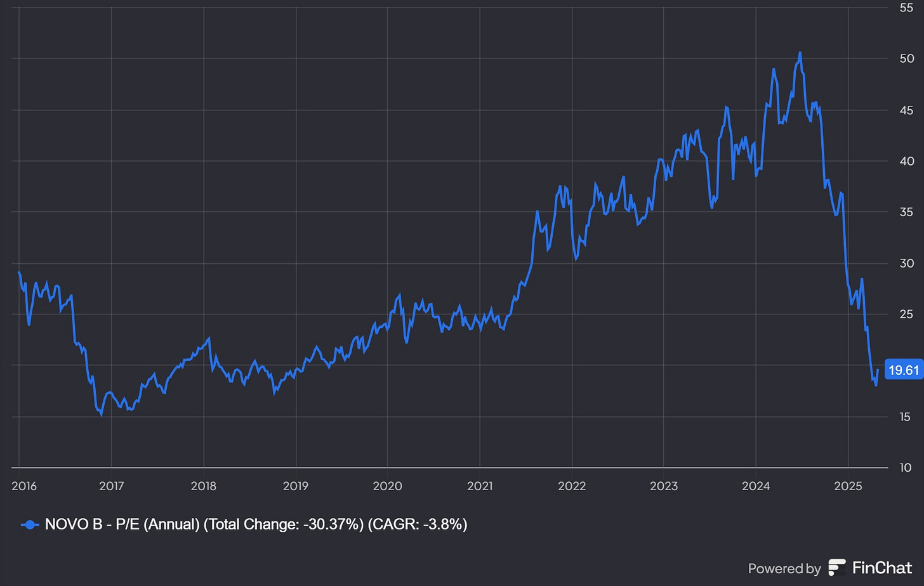This screenshot has height=586, width=924.
Task: Click the 2023 x-axis label
Action: 664,486
